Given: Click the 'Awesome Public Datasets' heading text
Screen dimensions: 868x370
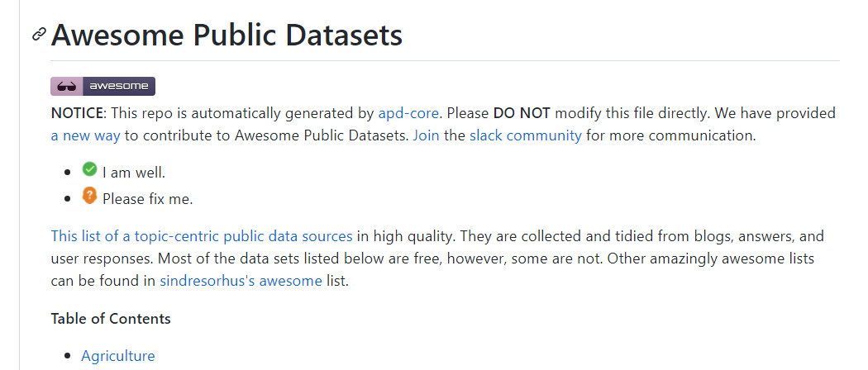Looking at the screenshot, I should coord(227,36).
